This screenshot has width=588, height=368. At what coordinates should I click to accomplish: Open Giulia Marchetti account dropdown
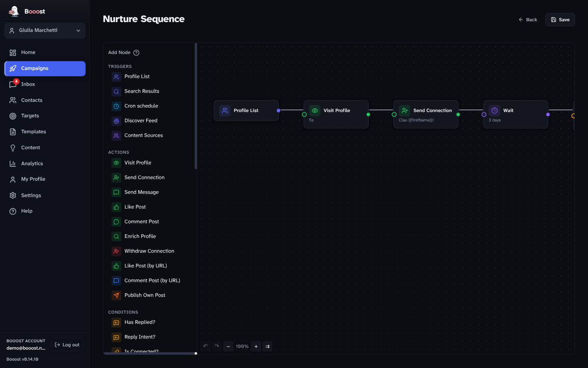[45, 31]
